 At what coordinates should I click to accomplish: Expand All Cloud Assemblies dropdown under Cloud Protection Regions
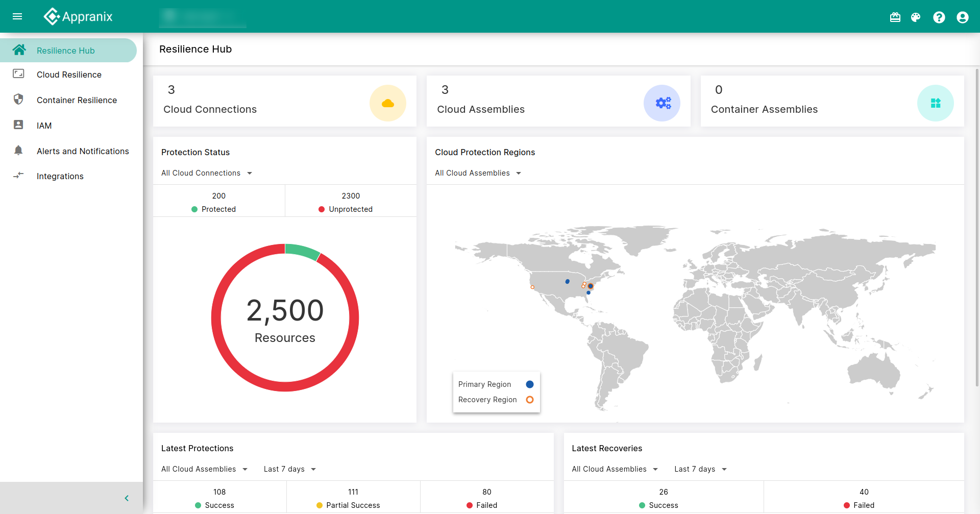click(478, 173)
